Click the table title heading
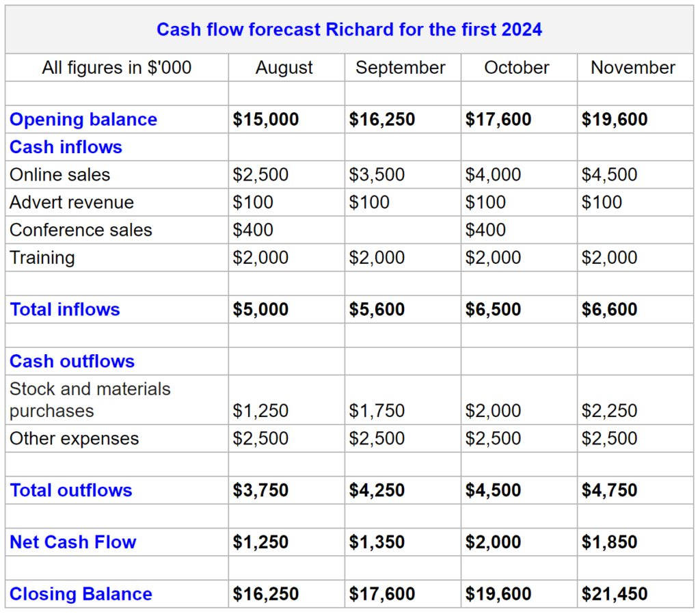Screen dimensions: 700x614 pyautogui.click(x=349, y=29)
